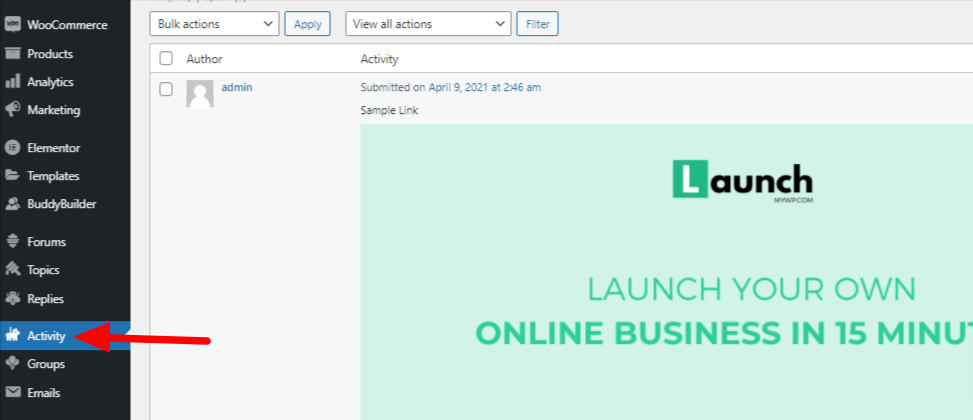Click the WooCommerce sidebar icon
This screenshot has width=973, height=420.
12,25
